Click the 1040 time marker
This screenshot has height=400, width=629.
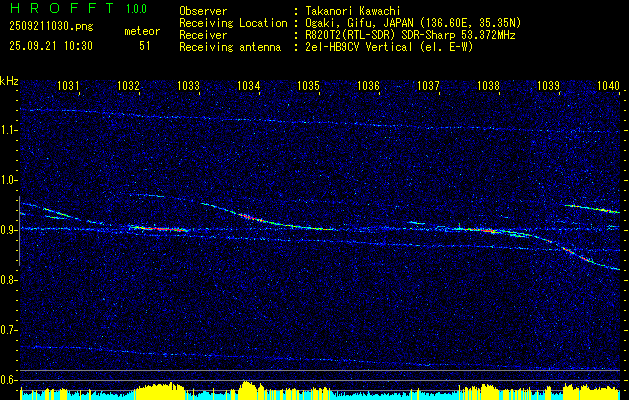tap(609, 85)
